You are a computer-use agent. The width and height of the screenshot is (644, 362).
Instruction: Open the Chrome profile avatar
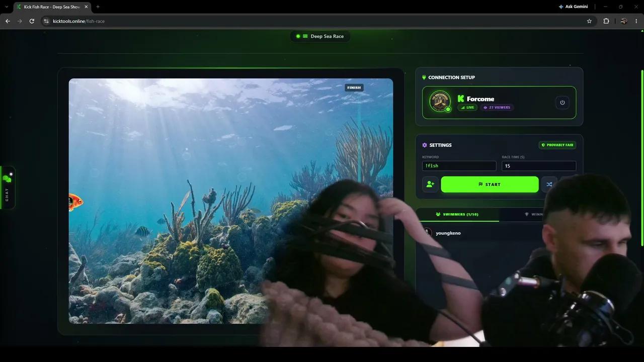(624, 21)
